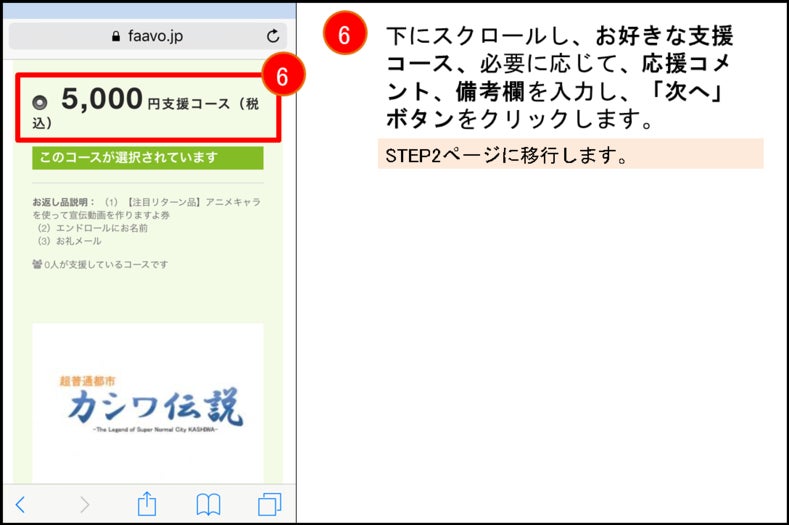Image resolution: width=789 pixels, height=525 pixels.
Task: Click the 5,000円支援コース（税込）title text
Action: click(x=146, y=107)
